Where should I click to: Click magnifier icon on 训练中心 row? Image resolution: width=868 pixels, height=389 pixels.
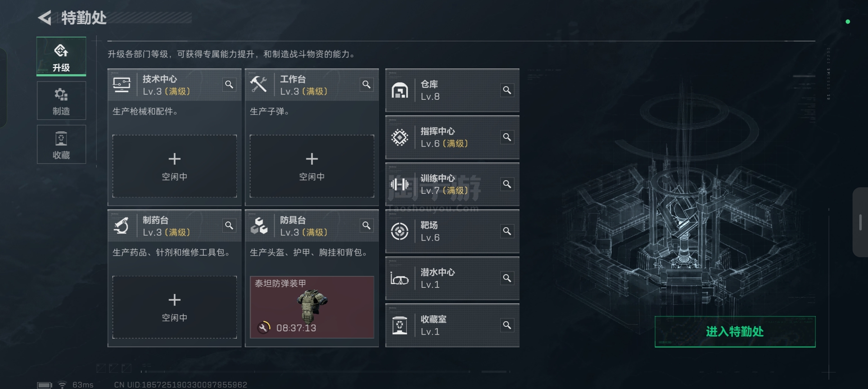[x=507, y=184]
